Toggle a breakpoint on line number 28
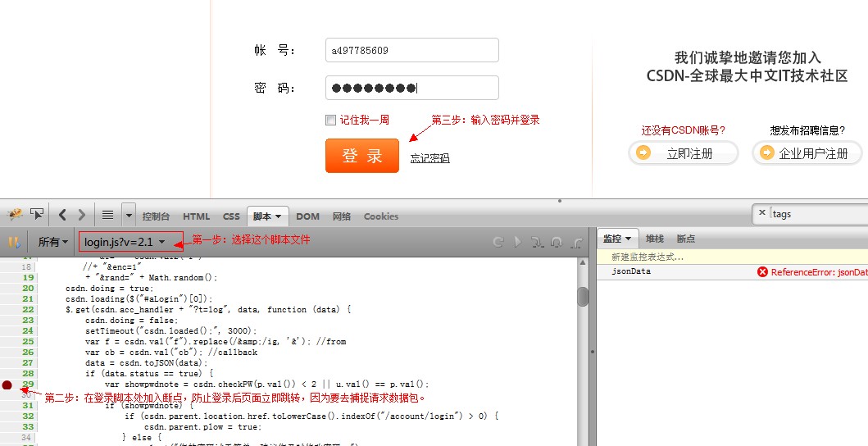Viewport: 868px width, 446px height. [28, 373]
